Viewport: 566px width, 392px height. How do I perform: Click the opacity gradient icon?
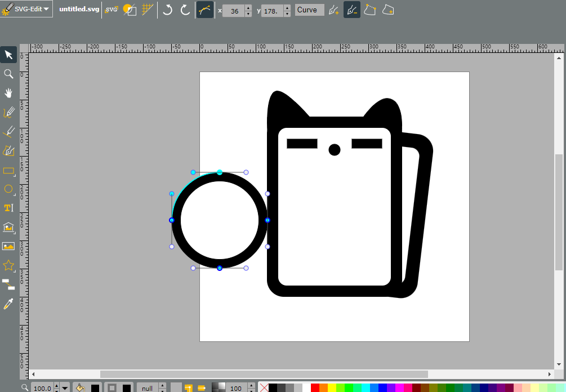pos(219,387)
